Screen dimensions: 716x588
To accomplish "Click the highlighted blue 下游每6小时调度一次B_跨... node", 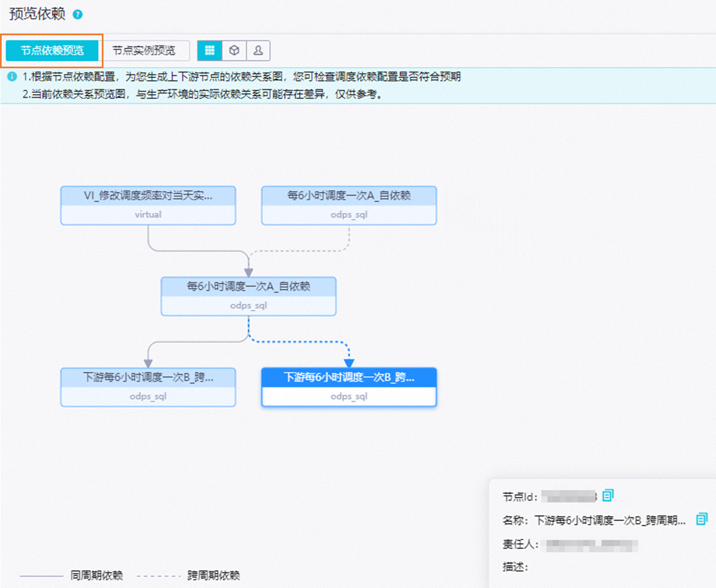I will click(x=349, y=387).
